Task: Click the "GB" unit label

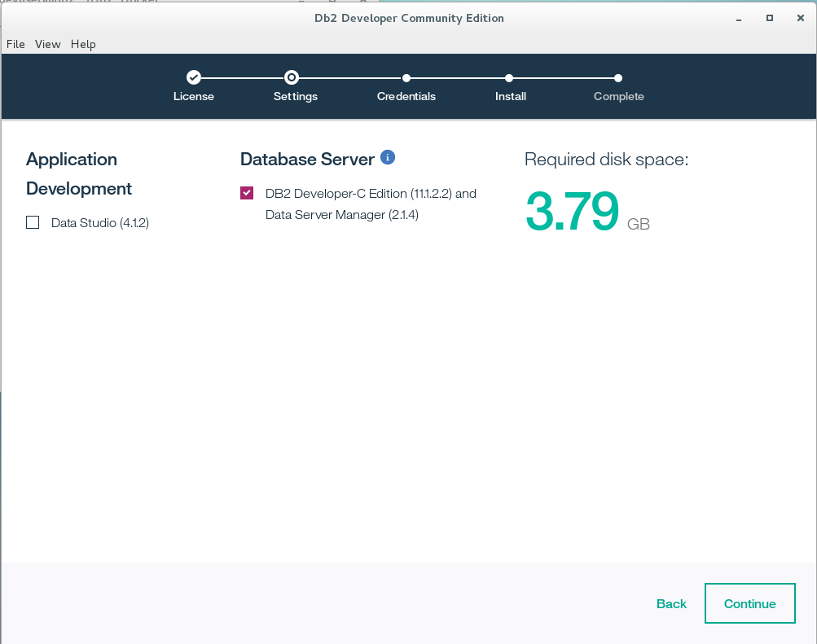Action: 639,225
